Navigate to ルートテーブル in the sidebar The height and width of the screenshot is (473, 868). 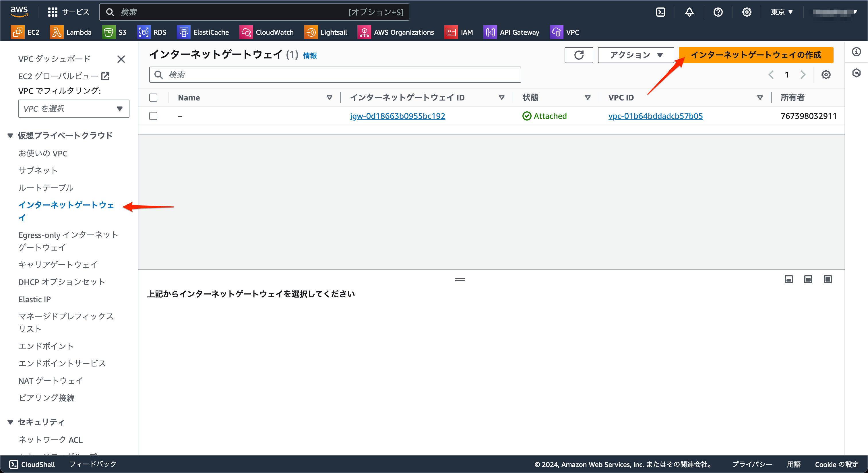coord(46,188)
